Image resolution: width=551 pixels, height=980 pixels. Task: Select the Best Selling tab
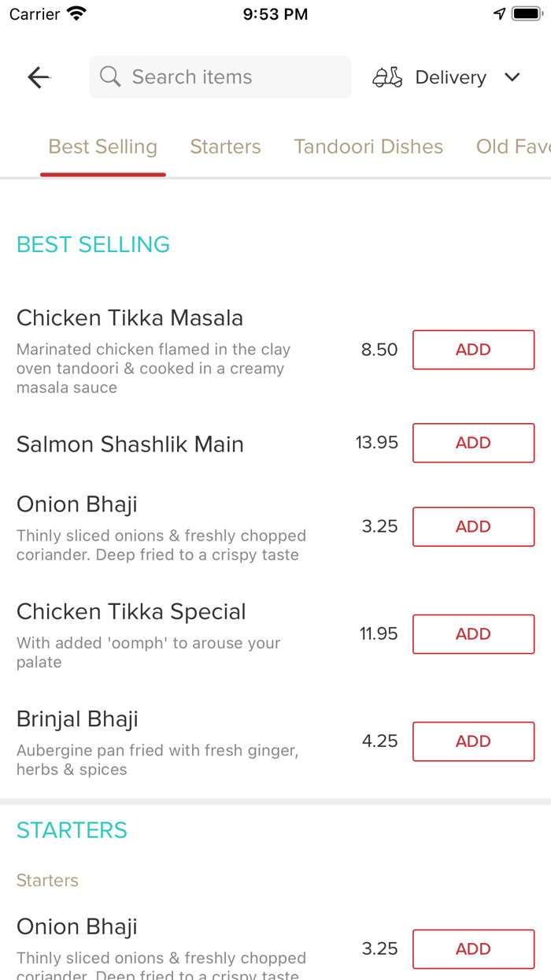(x=102, y=147)
